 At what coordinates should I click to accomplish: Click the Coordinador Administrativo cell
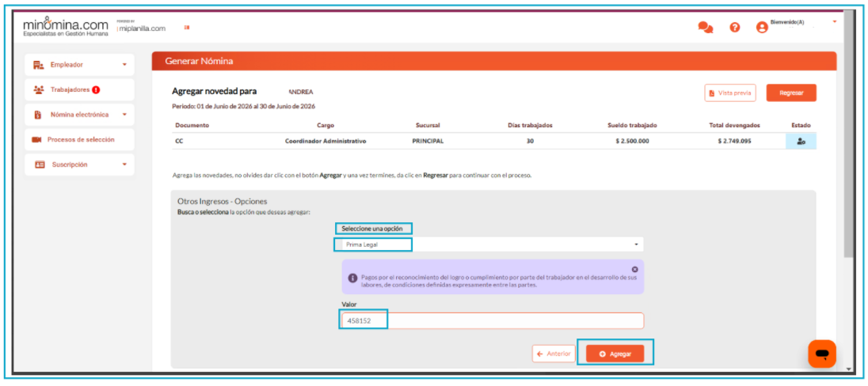pos(325,141)
